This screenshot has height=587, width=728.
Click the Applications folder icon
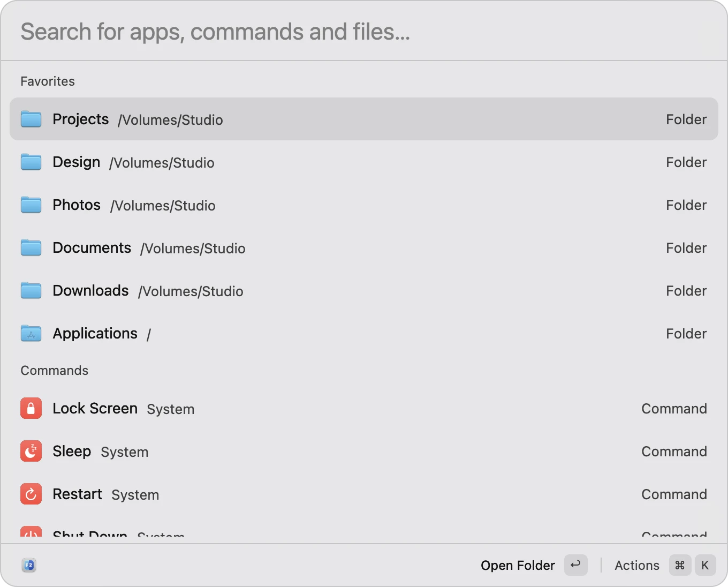(31, 333)
